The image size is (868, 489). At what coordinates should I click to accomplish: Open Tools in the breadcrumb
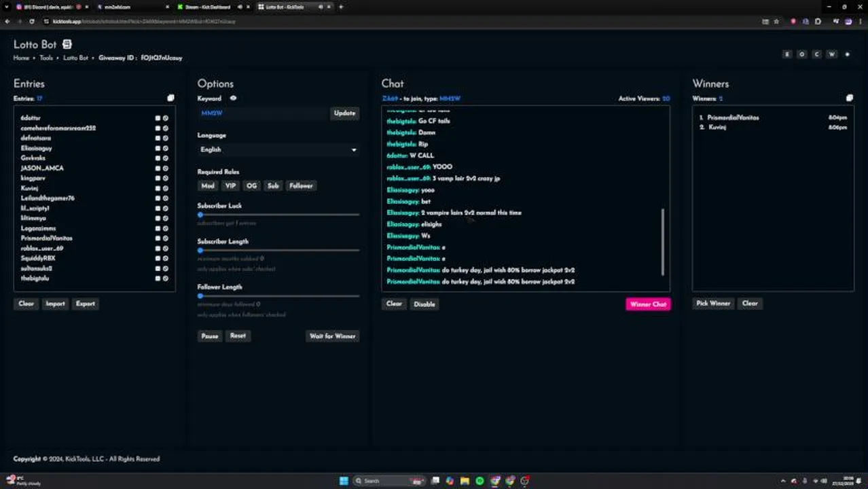point(46,58)
